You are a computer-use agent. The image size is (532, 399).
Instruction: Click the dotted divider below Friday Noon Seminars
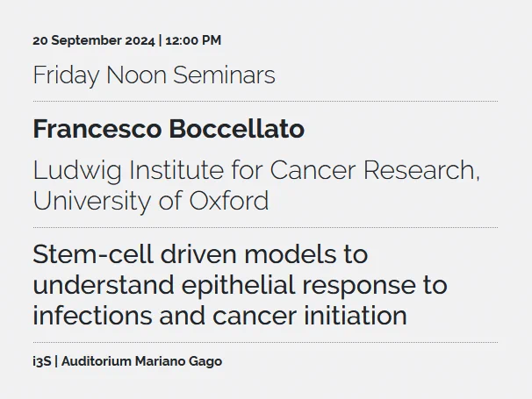pyautogui.click(x=265, y=101)
